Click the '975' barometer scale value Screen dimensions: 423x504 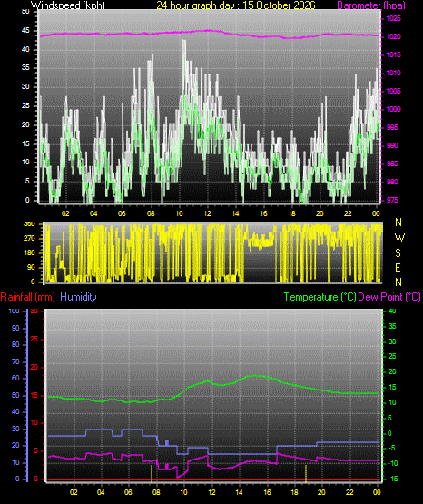391,200
